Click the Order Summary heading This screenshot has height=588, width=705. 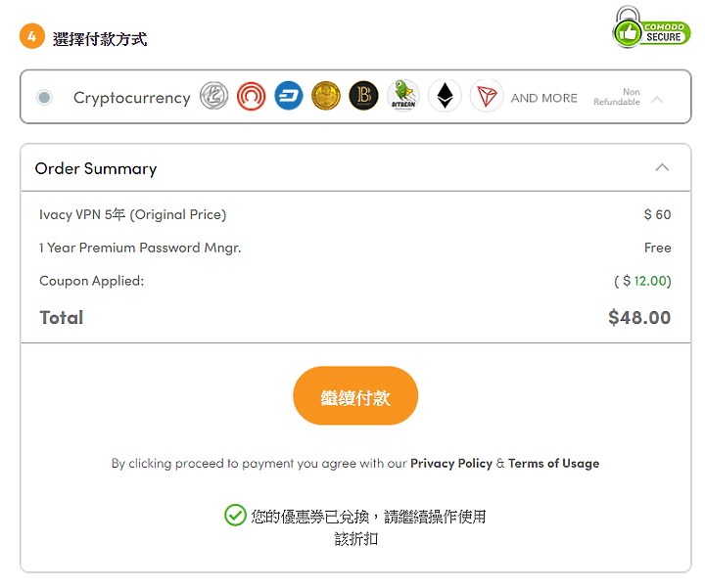tap(96, 168)
